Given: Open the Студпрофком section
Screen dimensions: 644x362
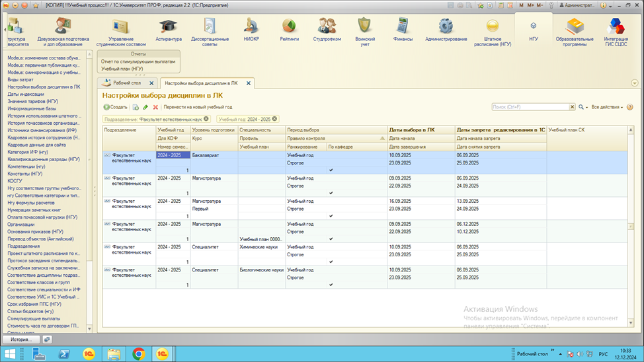Looking at the screenshot, I should [327, 30].
